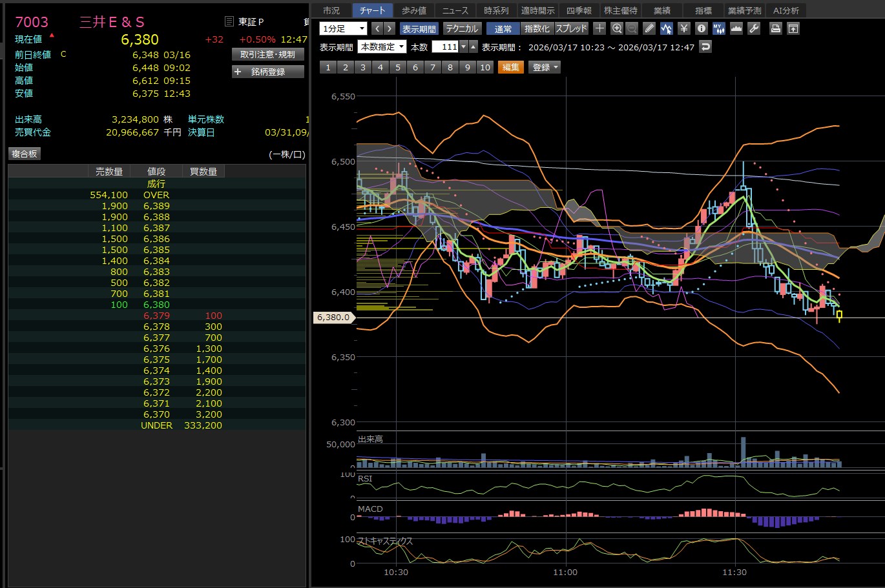Expand the 本数指定 period type dropdown
Viewport: 885px width, 588px height.
382,46
